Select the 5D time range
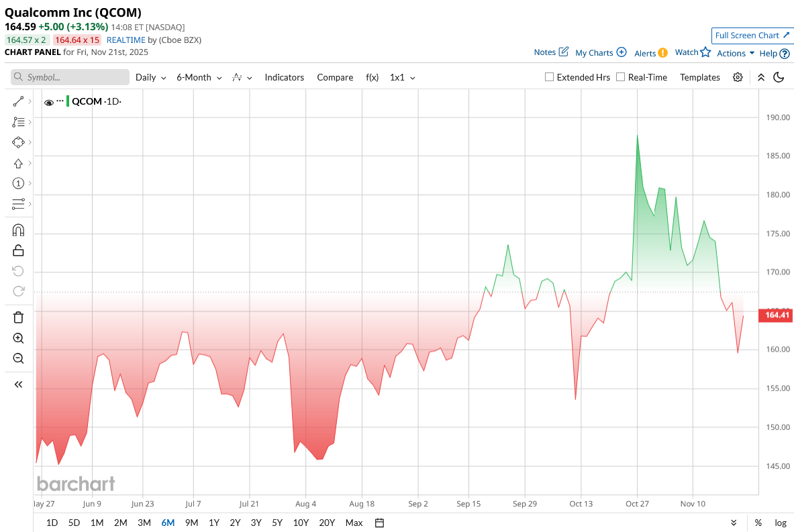Viewport: 794px width, 532px height. pos(74,523)
